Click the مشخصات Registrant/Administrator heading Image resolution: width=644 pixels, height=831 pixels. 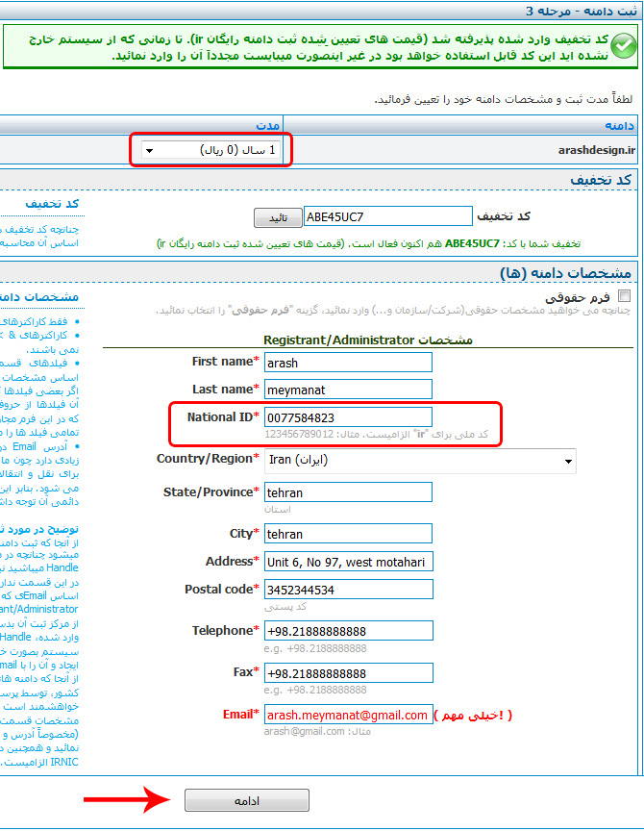[x=368, y=340]
